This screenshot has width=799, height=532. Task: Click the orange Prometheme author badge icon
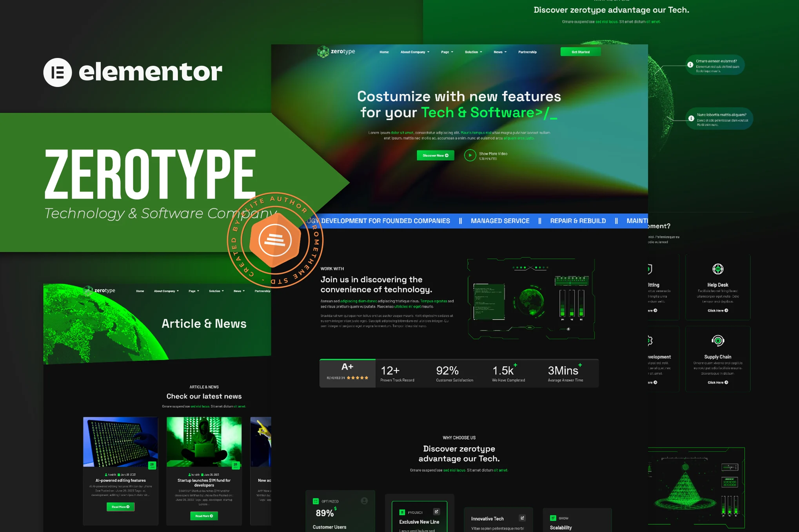(275, 240)
